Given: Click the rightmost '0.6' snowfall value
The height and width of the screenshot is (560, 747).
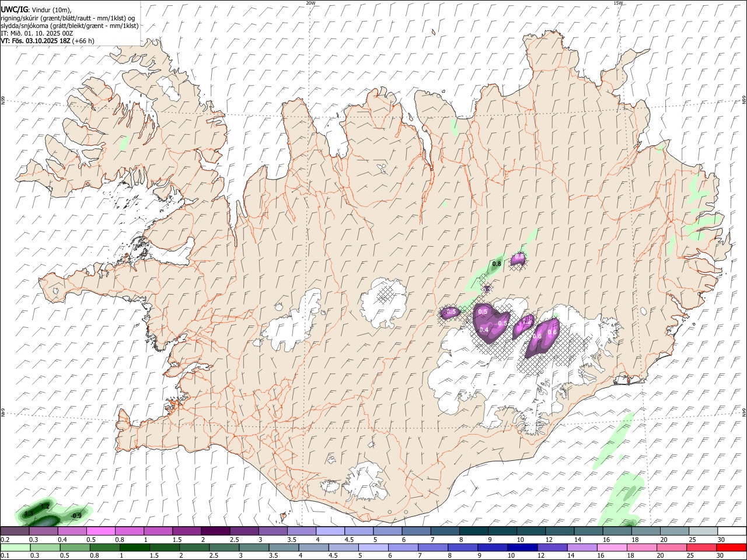Looking at the screenshot, I should point(552,332).
